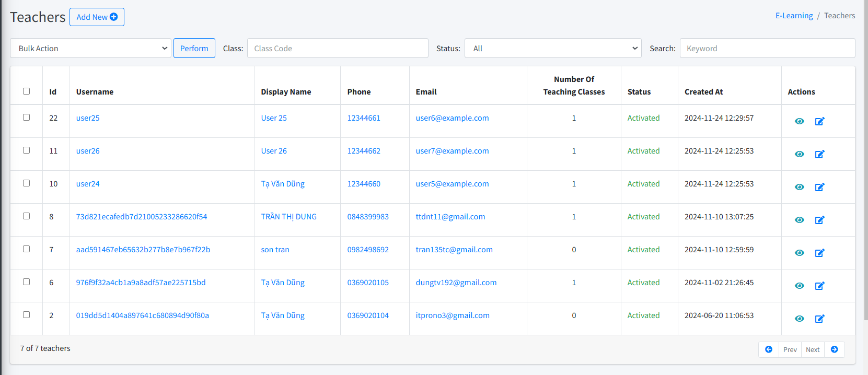View teacher son tran's details
The image size is (868, 375).
tap(799, 253)
